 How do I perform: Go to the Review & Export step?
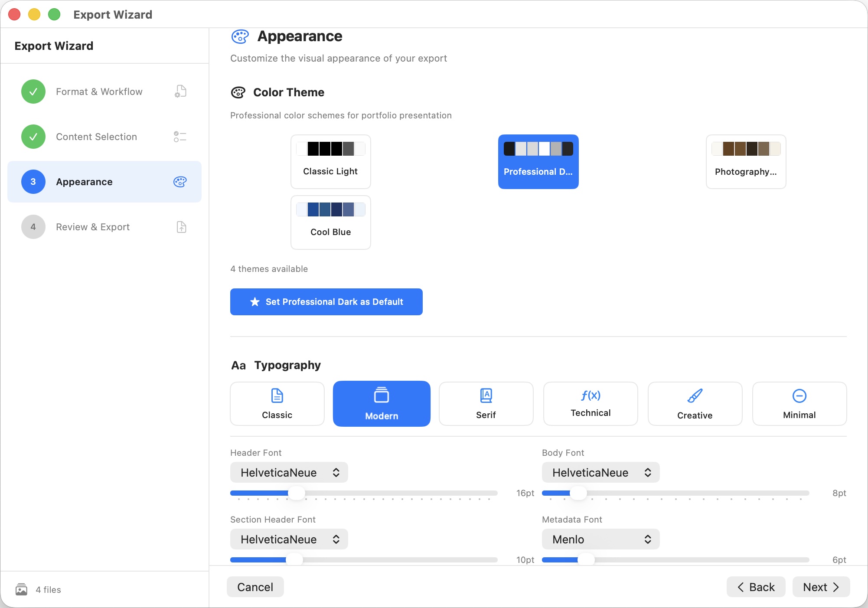click(x=92, y=227)
